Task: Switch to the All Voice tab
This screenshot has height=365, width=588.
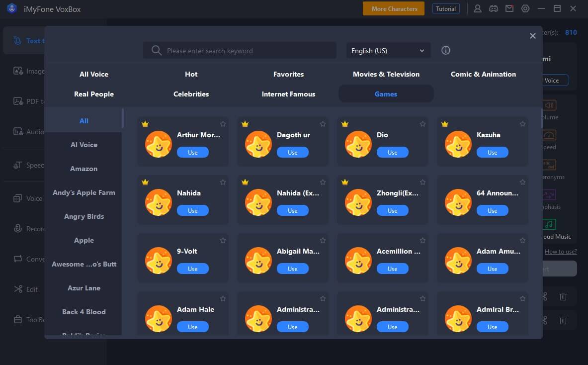Action: click(94, 74)
